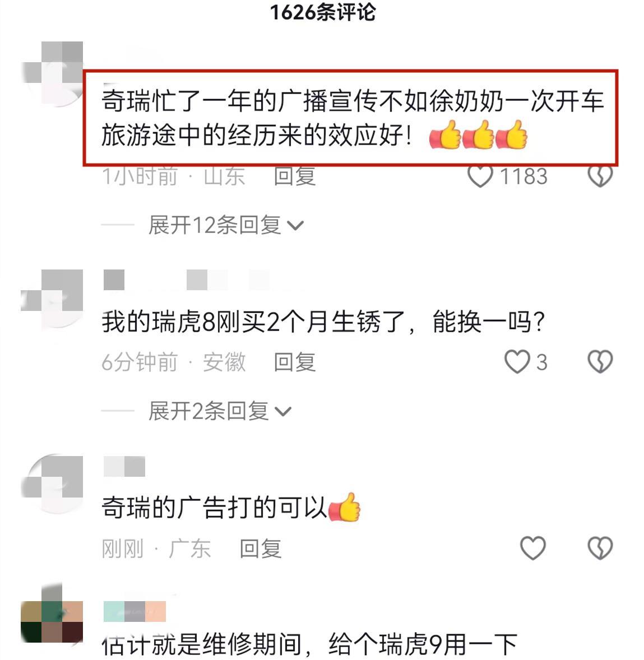Tap the chevron beside 展开2条回复
Viewport: 644px width, 660px height.
pyautogui.click(x=282, y=412)
